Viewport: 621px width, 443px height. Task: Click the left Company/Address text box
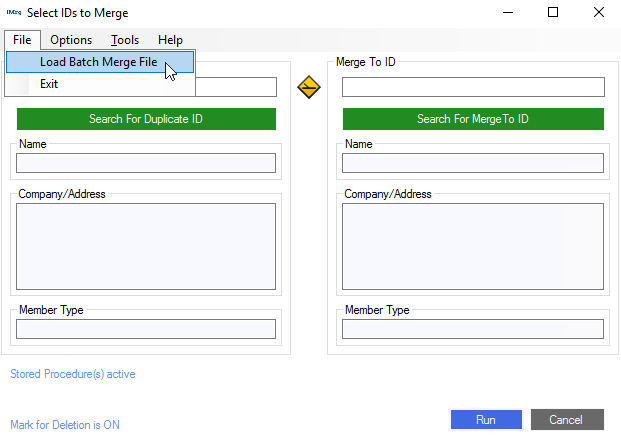click(x=146, y=246)
